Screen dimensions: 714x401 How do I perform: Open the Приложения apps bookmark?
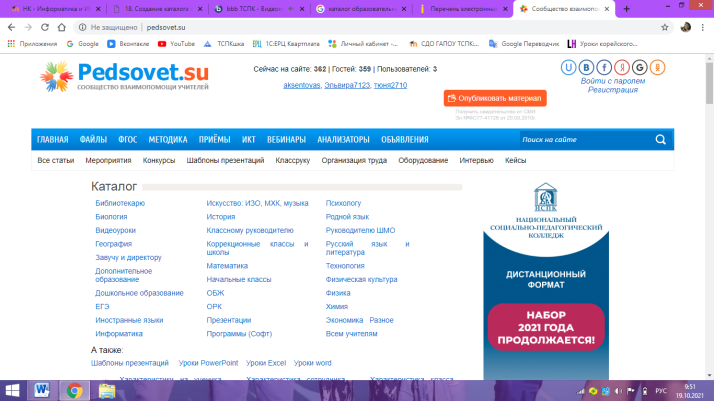tap(32, 44)
